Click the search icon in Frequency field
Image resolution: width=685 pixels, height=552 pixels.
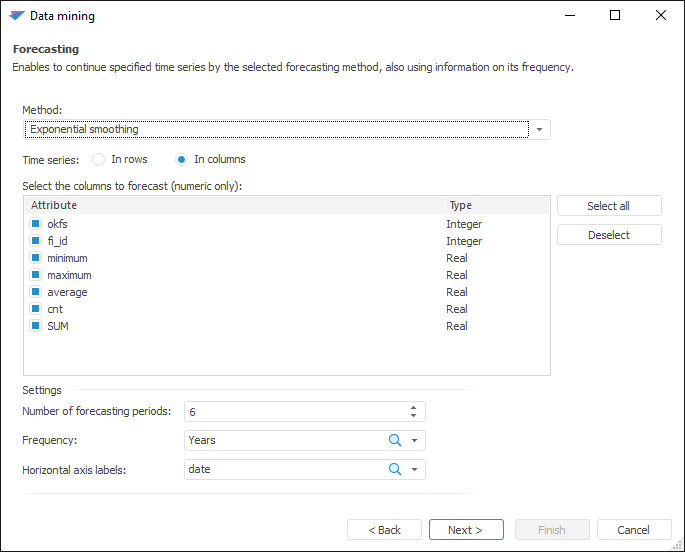tap(395, 440)
